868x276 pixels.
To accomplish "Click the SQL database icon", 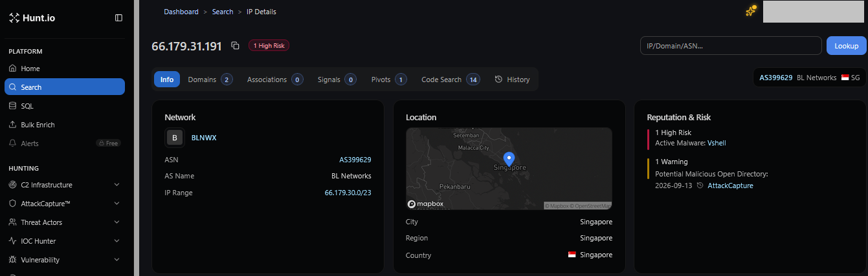I will (x=13, y=106).
